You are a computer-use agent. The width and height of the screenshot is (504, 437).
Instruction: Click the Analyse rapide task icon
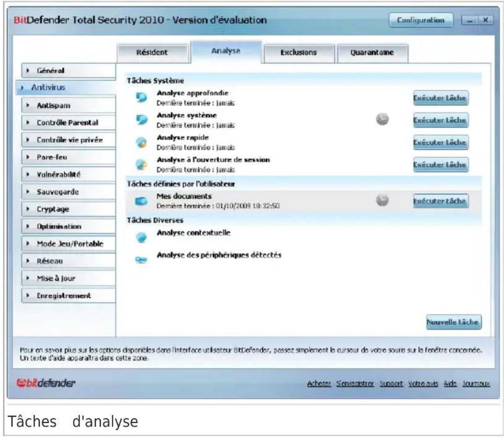(141, 142)
